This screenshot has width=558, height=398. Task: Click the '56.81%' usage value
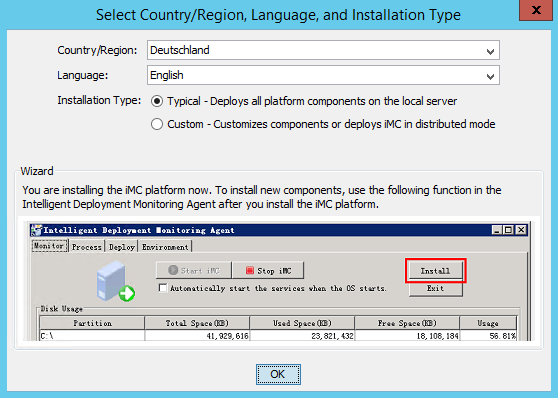[502, 336]
